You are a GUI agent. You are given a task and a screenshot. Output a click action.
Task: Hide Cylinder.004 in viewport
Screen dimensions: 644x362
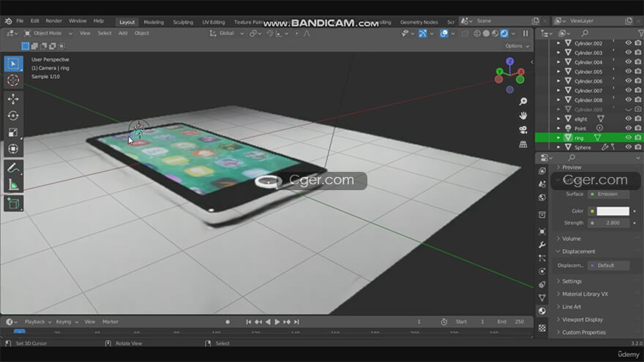pos(629,62)
